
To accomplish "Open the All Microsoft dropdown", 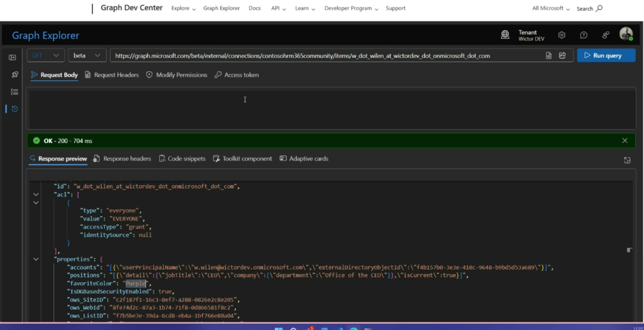I will click(x=551, y=8).
